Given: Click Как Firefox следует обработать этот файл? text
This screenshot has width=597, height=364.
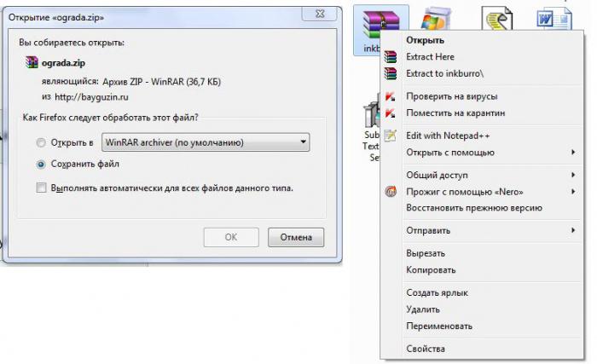Looking at the screenshot, I should point(110,118).
